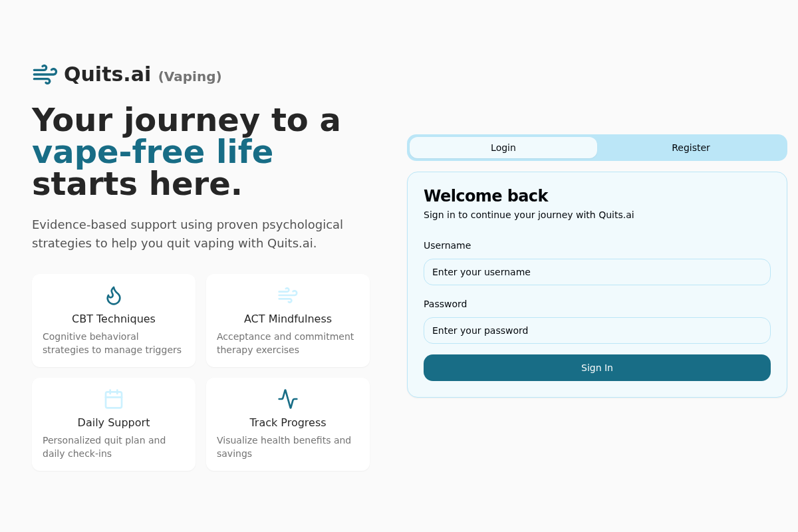The width and height of the screenshot is (798, 532).
Task: Select the Track Progress card title
Action: [288, 422]
